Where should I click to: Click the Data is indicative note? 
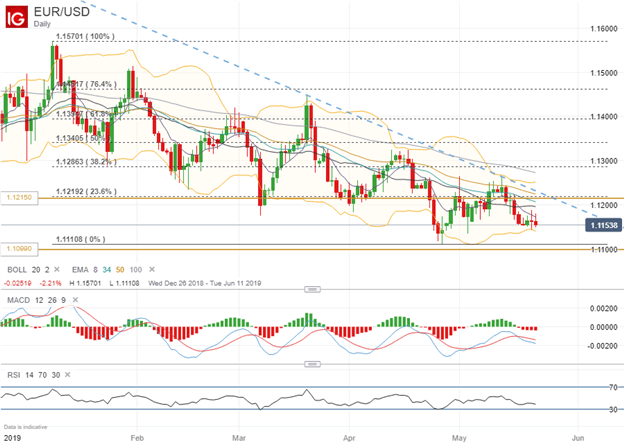tap(25, 427)
